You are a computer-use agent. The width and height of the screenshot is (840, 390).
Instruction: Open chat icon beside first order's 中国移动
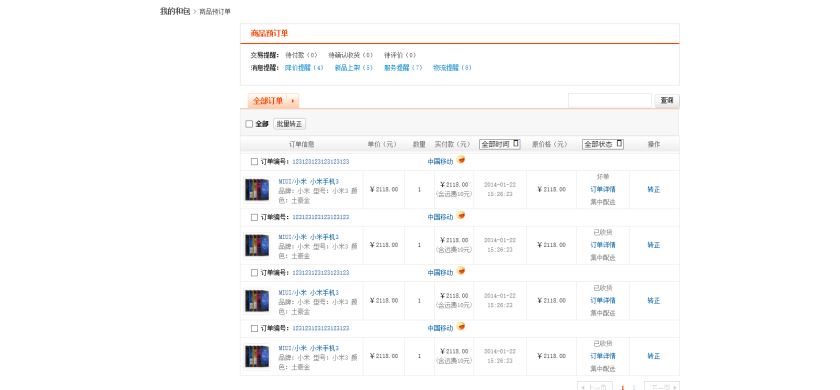pyautogui.click(x=461, y=160)
